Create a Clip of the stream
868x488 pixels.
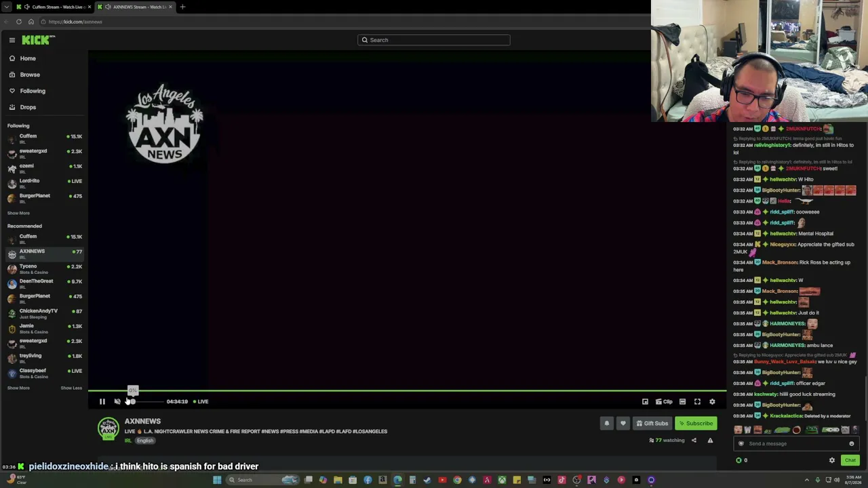[664, 401]
